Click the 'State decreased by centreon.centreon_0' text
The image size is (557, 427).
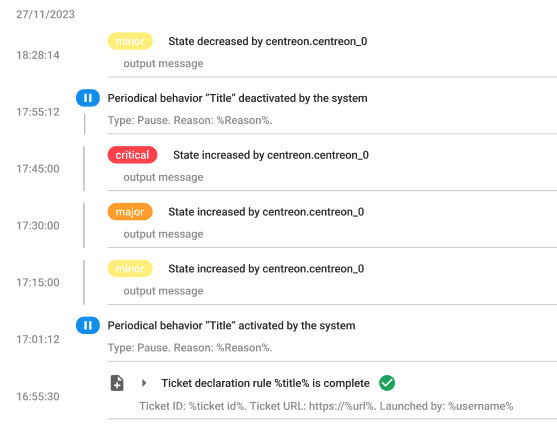(267, 41)
